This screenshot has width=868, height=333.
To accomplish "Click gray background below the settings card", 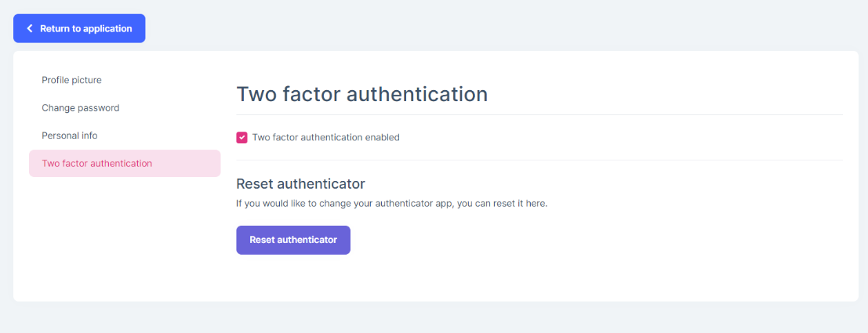I will (x=434, y=317).
